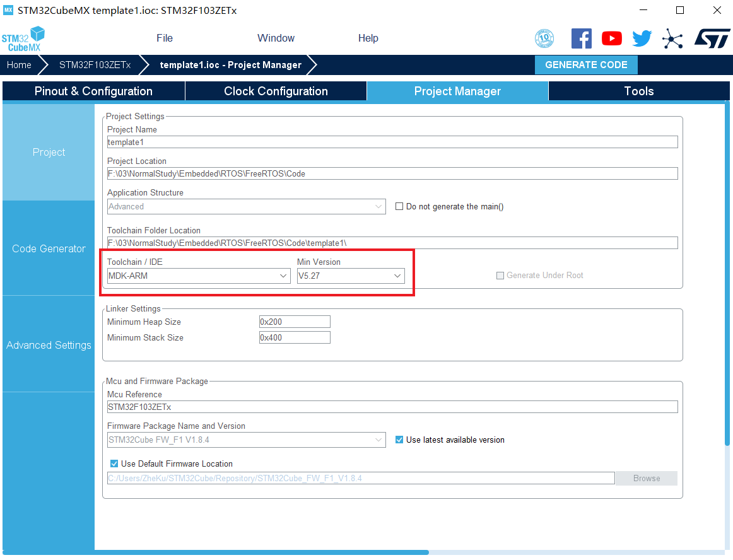Click the Project Location input field
The image size is (733, 560).
pyautogui.click(x=392, y=173)
